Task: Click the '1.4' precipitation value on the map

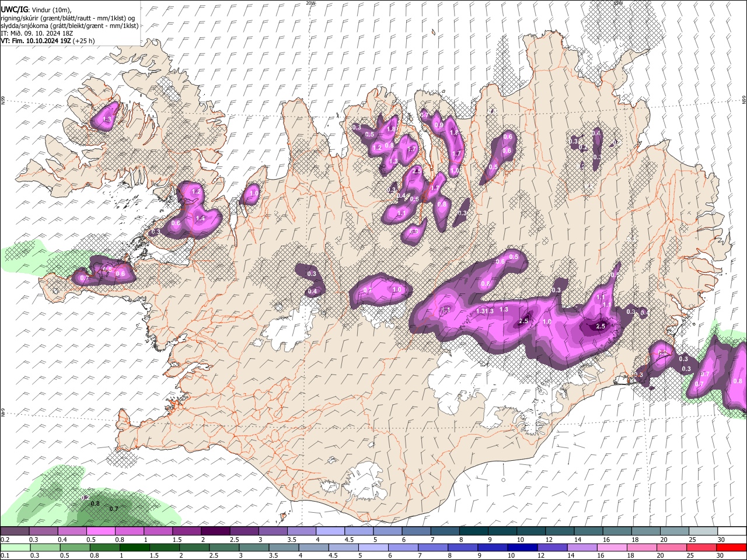Action: pos(200,218)
